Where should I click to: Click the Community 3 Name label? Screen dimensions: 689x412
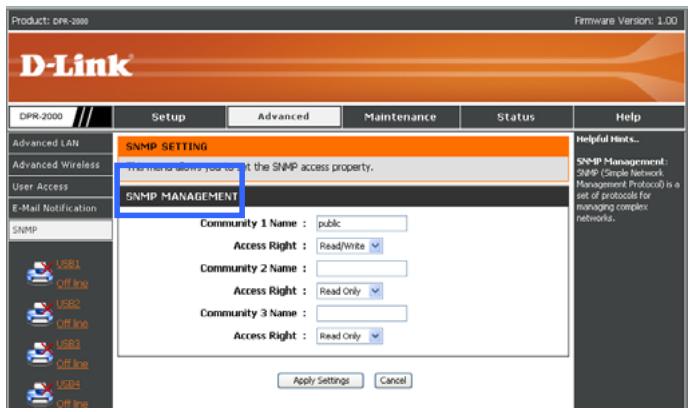tap(248, 313)
